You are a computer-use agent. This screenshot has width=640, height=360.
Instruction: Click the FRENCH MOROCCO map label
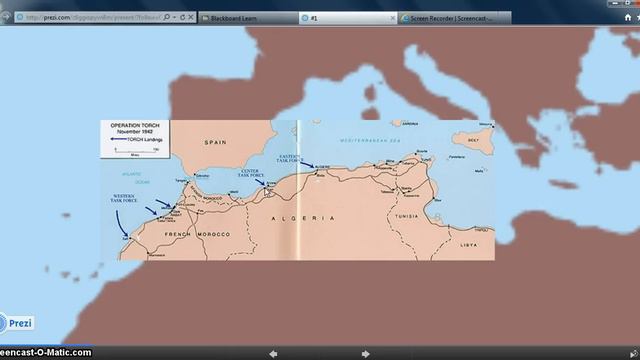coord(197,234)
